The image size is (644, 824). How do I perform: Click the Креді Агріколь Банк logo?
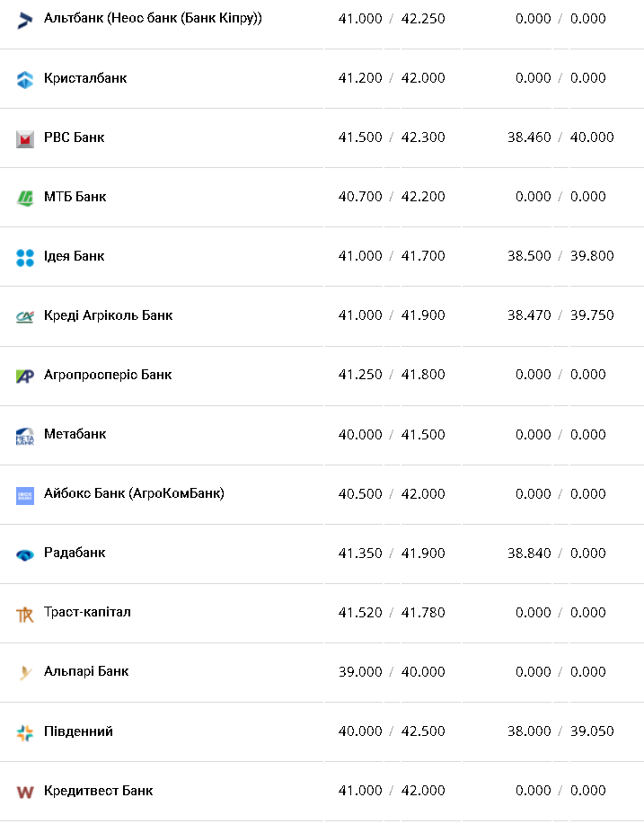25,316
